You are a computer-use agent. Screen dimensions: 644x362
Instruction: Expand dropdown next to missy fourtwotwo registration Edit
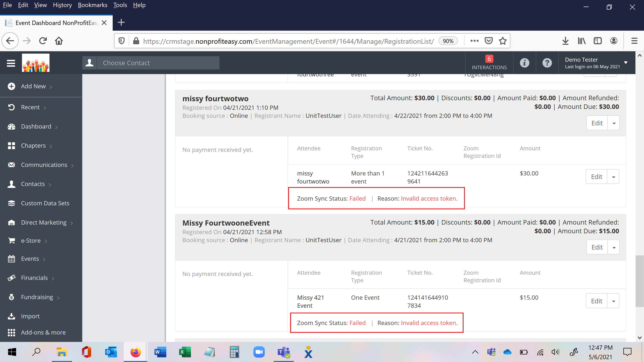[614, 123]
